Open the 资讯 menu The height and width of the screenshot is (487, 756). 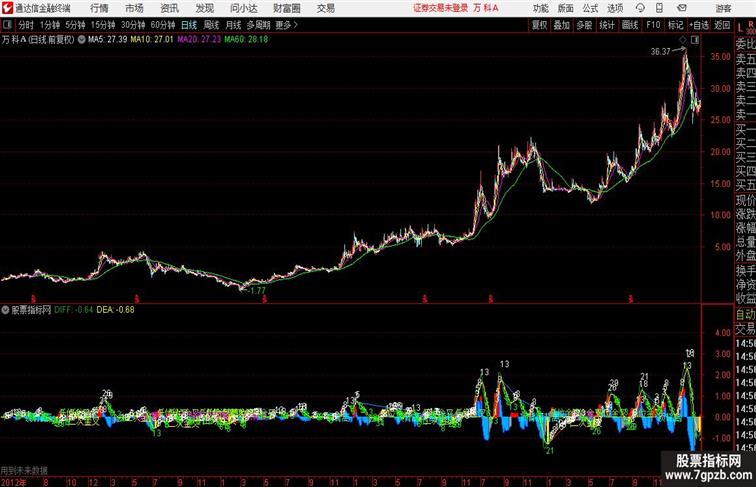tap(169, 8)
